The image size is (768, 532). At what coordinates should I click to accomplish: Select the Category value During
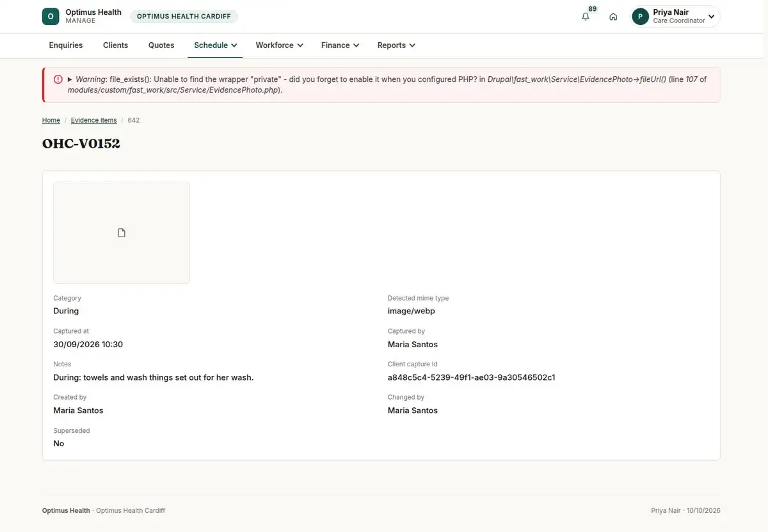point(66,311)
